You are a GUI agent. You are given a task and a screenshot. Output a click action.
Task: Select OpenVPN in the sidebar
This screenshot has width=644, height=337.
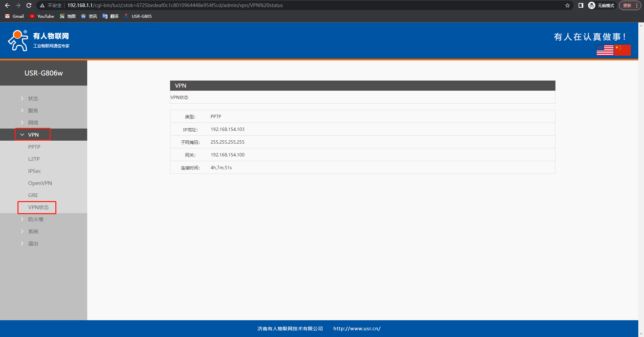(40, 183)
